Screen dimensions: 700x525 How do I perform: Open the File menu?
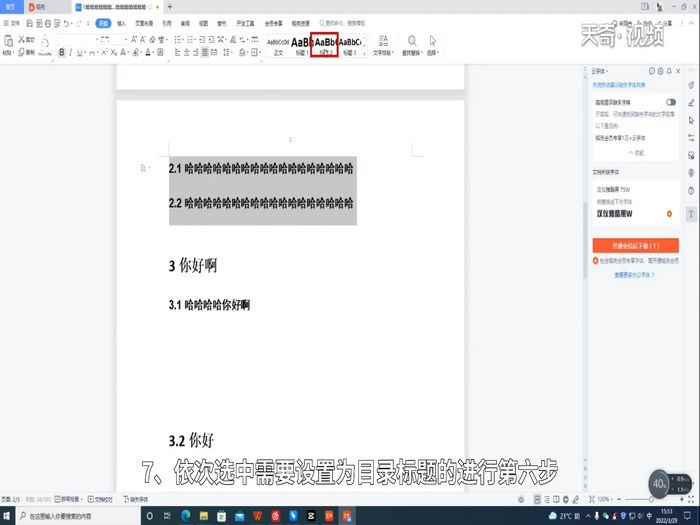coord(12,23)
